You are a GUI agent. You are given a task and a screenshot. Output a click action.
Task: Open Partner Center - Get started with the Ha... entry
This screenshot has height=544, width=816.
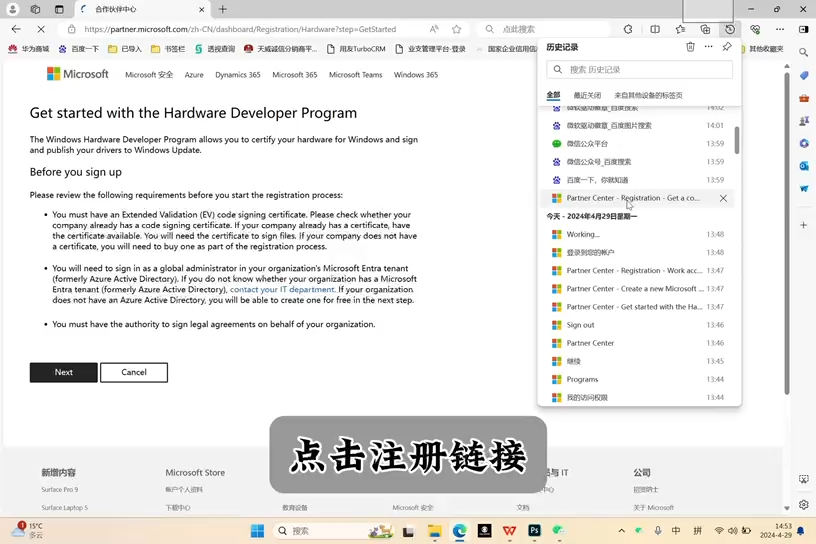pyautogui.click(x=638, y=307)
